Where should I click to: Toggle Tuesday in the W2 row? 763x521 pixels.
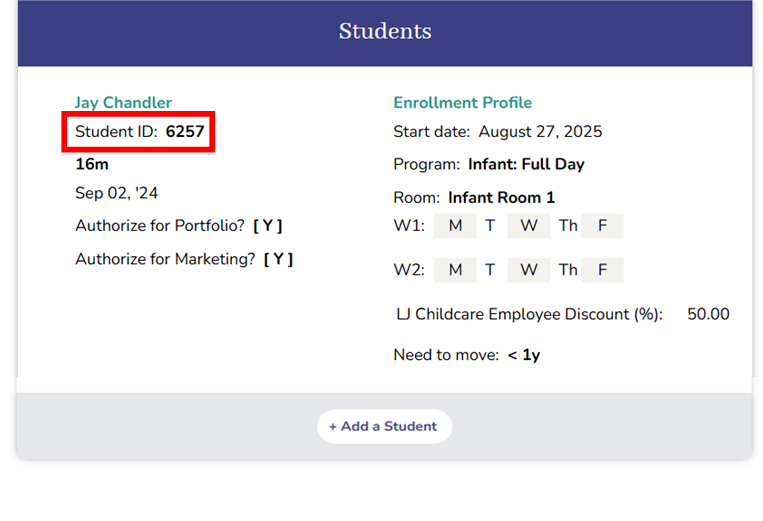[490, 270]
